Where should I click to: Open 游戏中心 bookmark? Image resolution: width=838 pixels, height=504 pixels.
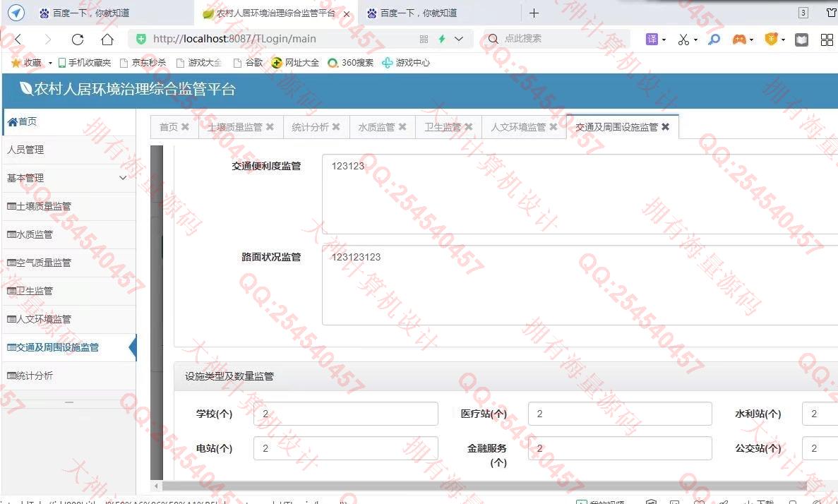(406, 63)
